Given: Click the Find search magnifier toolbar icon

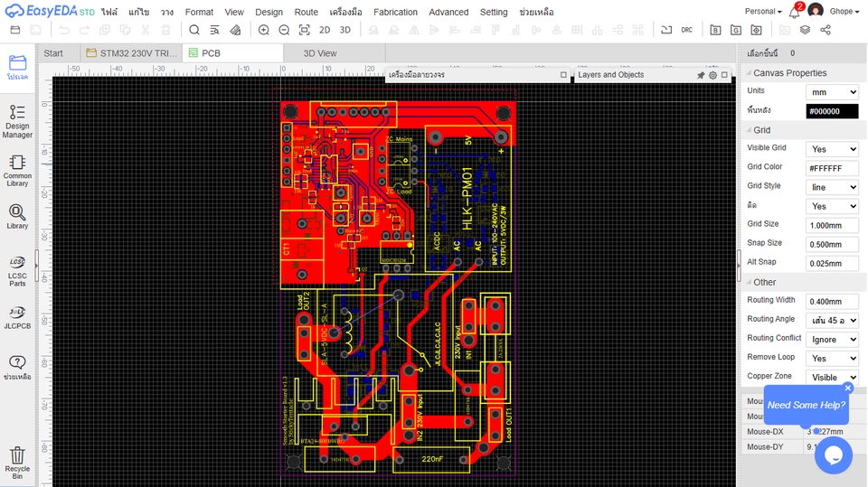Looking at the screenshot, I should pyautogui.click(x=194, y=30).
